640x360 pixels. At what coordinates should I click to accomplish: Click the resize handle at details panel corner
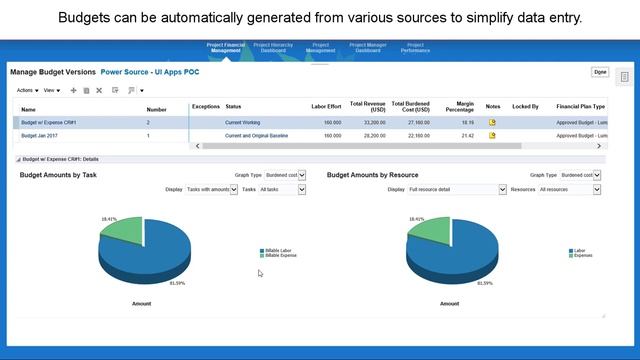pos(603,316)
